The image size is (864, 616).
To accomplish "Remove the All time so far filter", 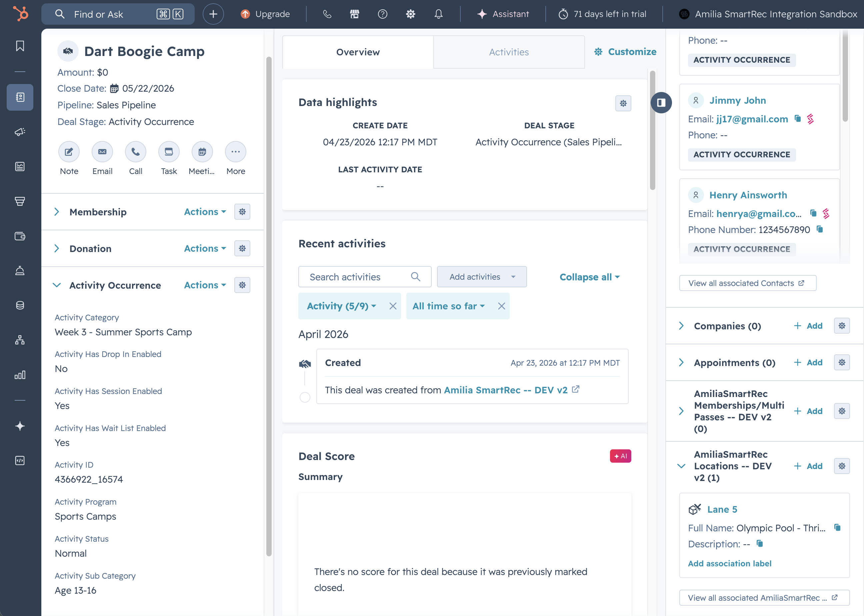I will coord(501,306).
